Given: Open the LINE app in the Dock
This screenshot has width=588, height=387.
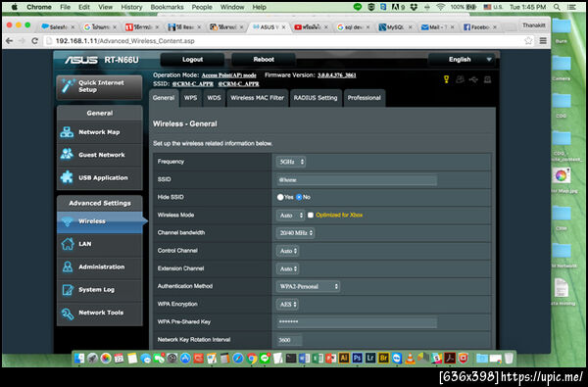Looking at the screenshot, I should (265, 359).
